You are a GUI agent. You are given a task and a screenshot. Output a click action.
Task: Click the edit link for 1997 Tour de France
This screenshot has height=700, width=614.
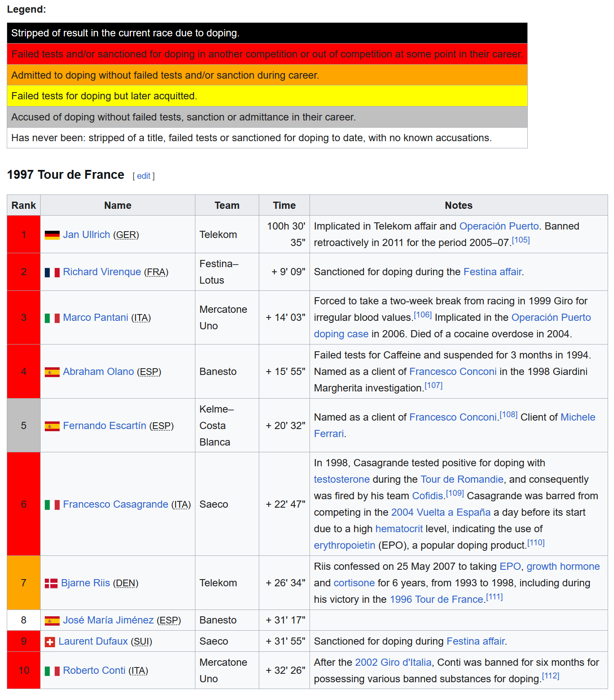[x=144, y=176]
